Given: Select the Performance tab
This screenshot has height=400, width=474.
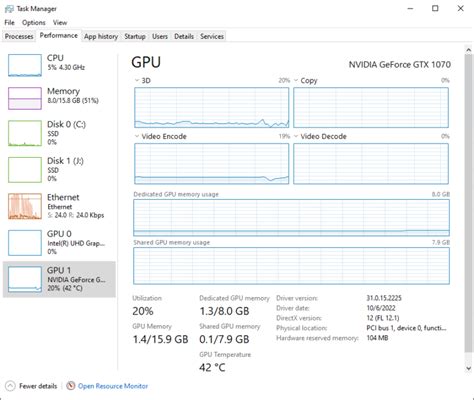Looking at the screenshot, I should coord(58,36).
